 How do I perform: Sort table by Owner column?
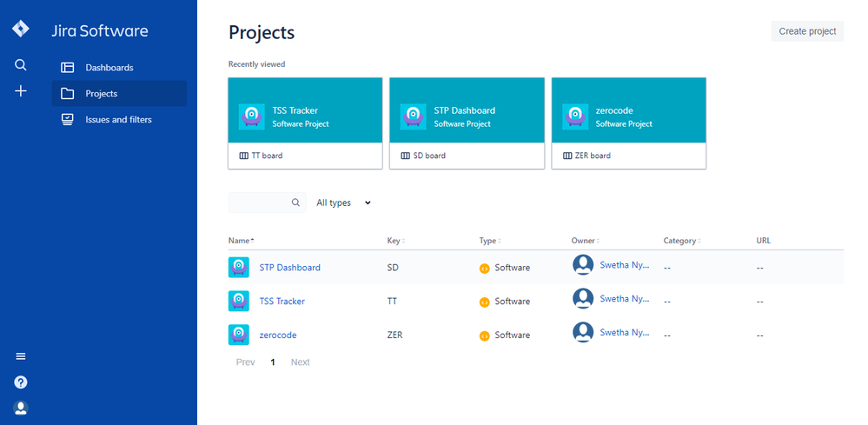pyautogui.click(x=586, y=241)
